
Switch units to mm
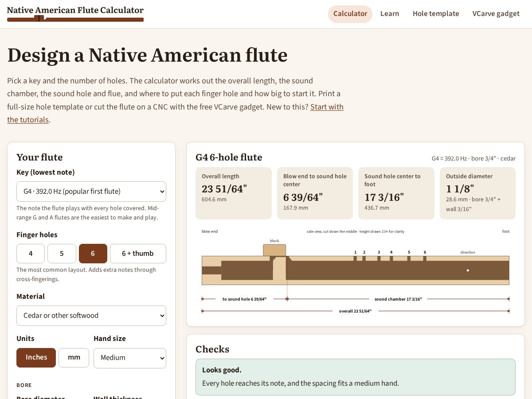coord(74,358)
